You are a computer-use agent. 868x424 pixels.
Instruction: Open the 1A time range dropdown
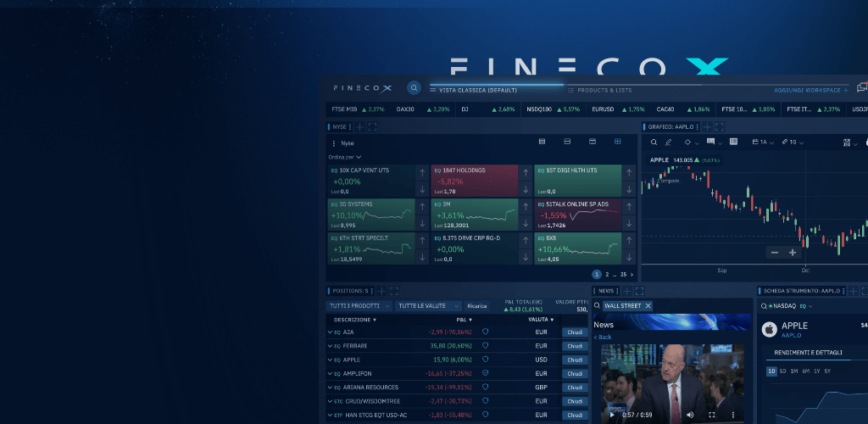click(763, 142)
